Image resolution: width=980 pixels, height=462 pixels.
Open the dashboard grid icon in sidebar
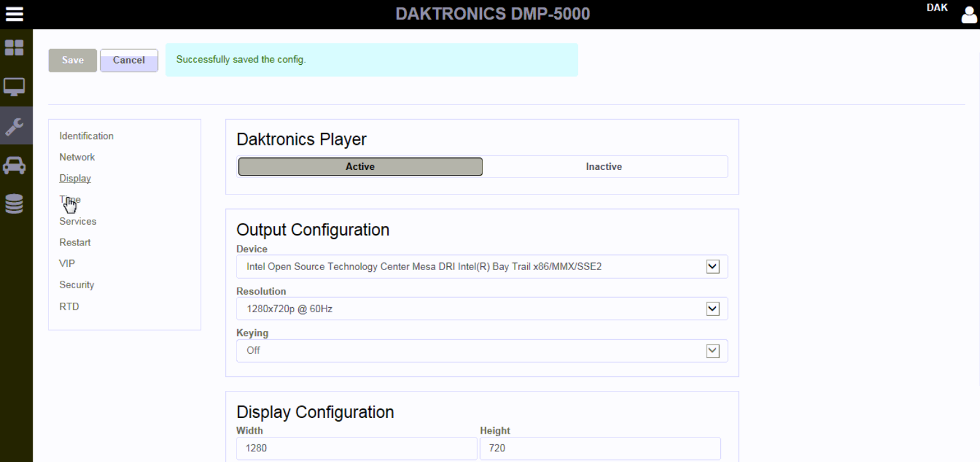coord(15,47)
